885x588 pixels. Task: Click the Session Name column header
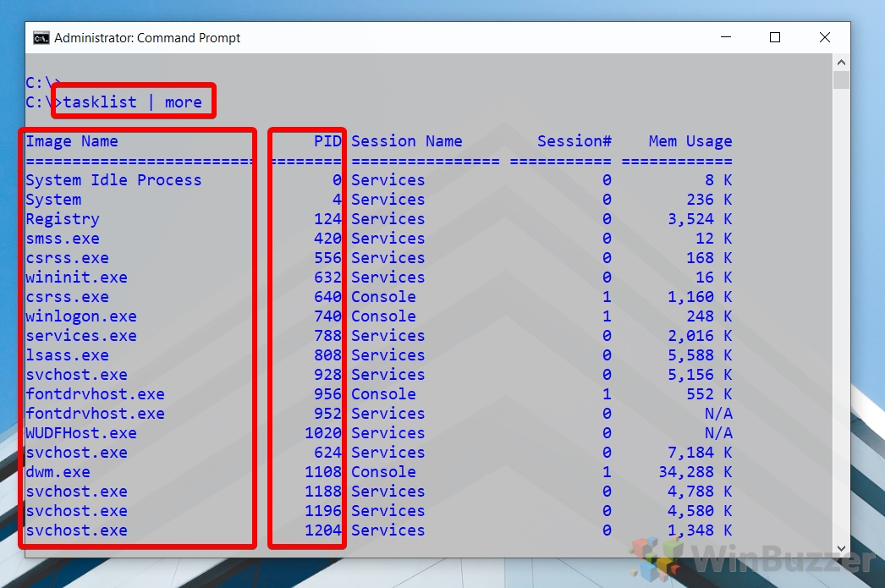coord(406,141)
